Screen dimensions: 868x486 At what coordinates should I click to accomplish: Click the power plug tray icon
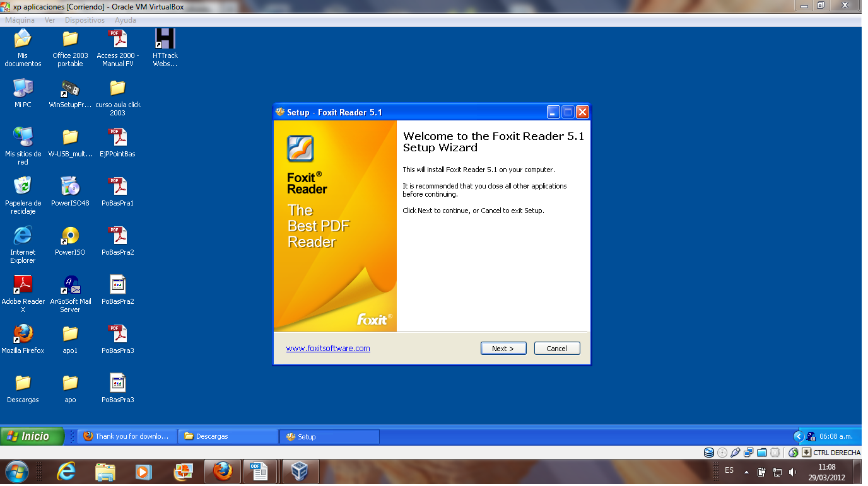coord(762,472)
